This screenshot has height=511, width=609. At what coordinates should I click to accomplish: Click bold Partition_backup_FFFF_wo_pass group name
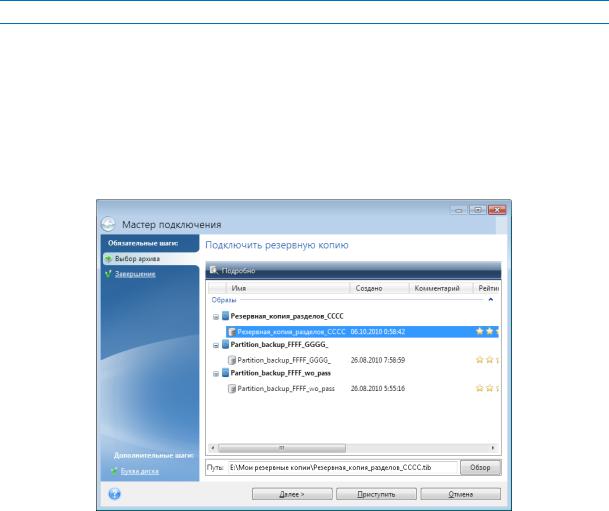click(280, 373)
